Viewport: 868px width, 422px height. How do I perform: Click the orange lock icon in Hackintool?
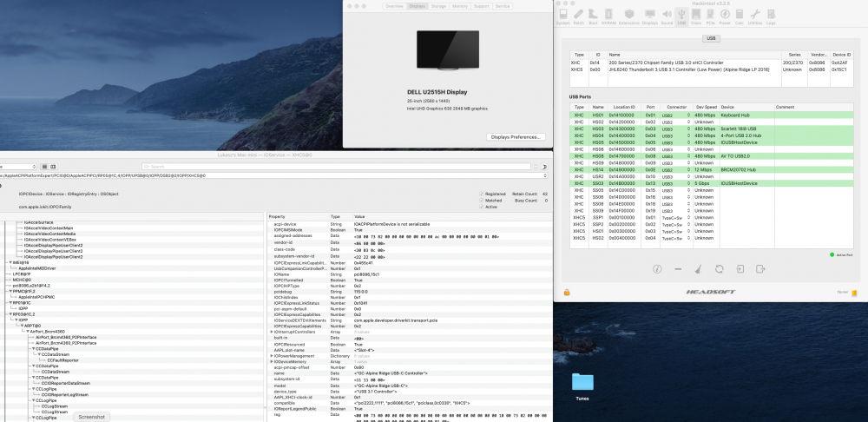[567, 293]
